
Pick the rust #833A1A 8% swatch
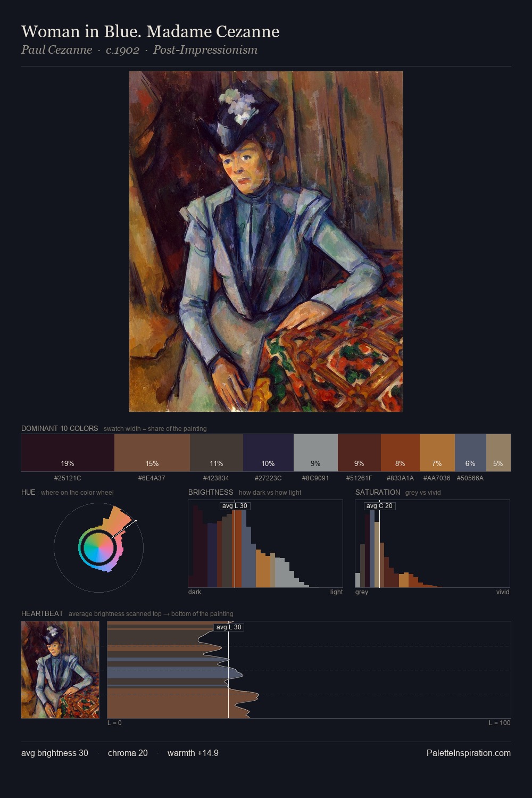400,453
